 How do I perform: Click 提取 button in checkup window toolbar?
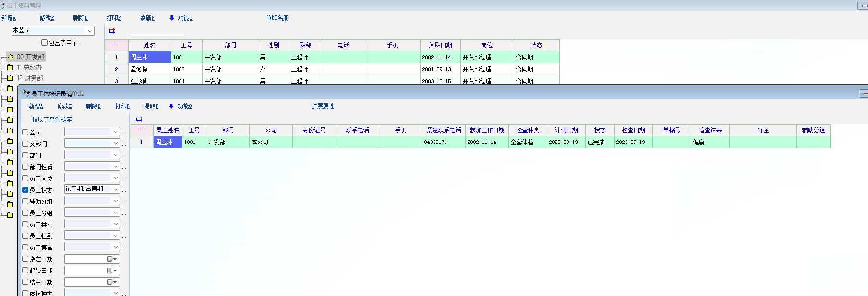151,107
